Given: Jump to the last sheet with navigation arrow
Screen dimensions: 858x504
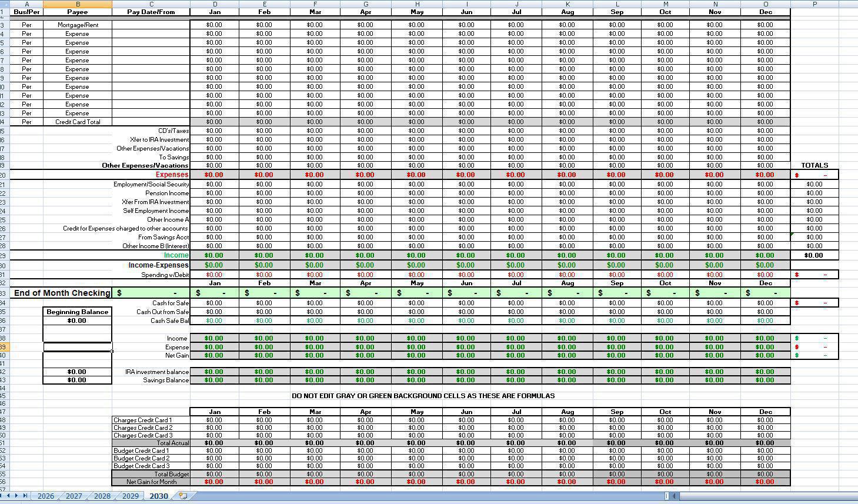Looking at the screenshot, I should tap(25, 496).
